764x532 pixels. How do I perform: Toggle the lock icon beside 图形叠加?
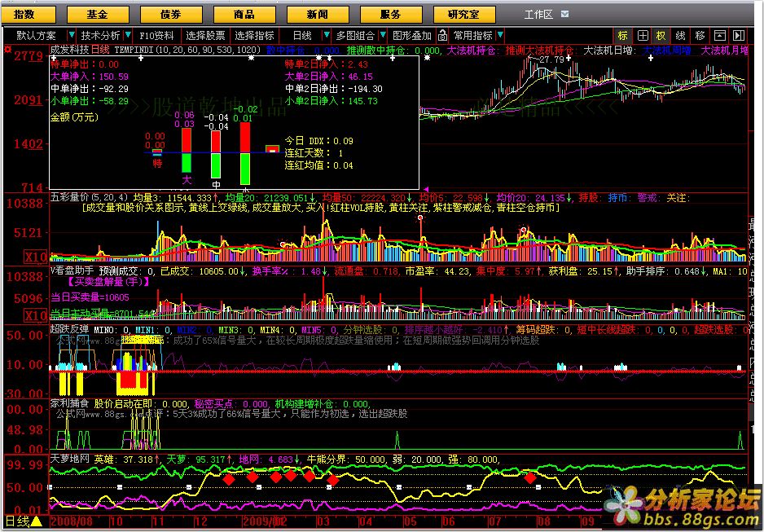click(442, 35)
